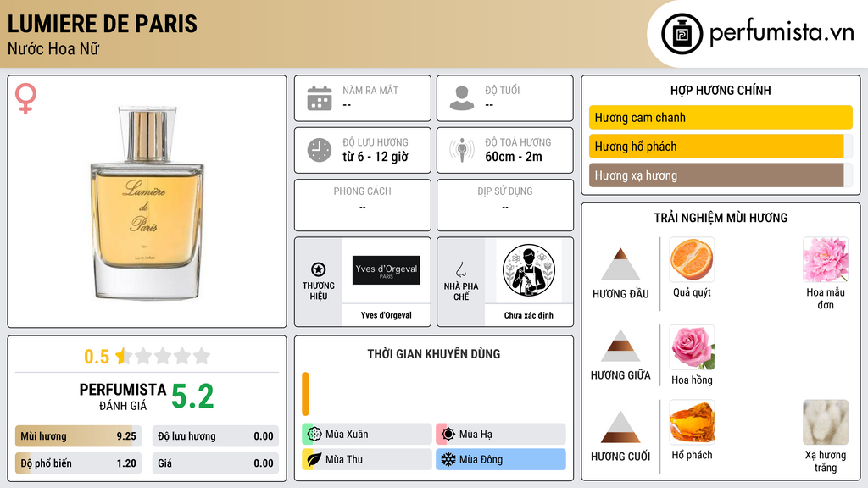Image resolution: width=868 pixels, height=488 pixels.
Task: Click the perfumer illustration for Chưa xác định
Action: coord(529,270)
